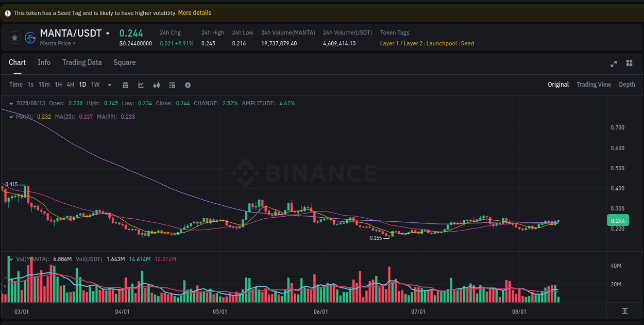Click the current price label 0.244

[618, 220]
